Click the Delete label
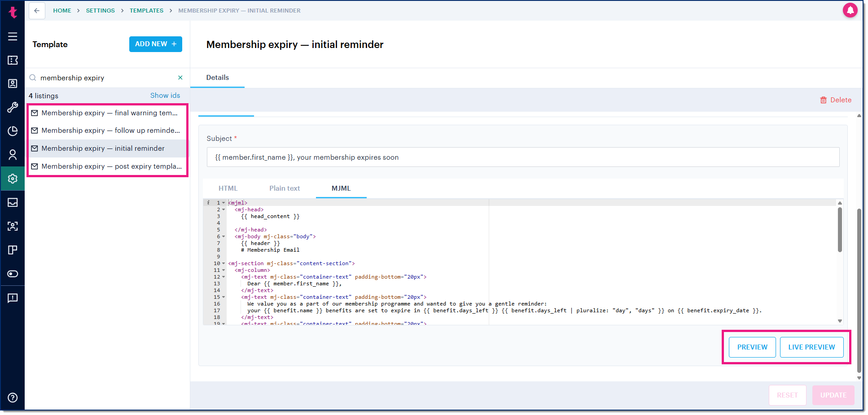 point(841,100)
